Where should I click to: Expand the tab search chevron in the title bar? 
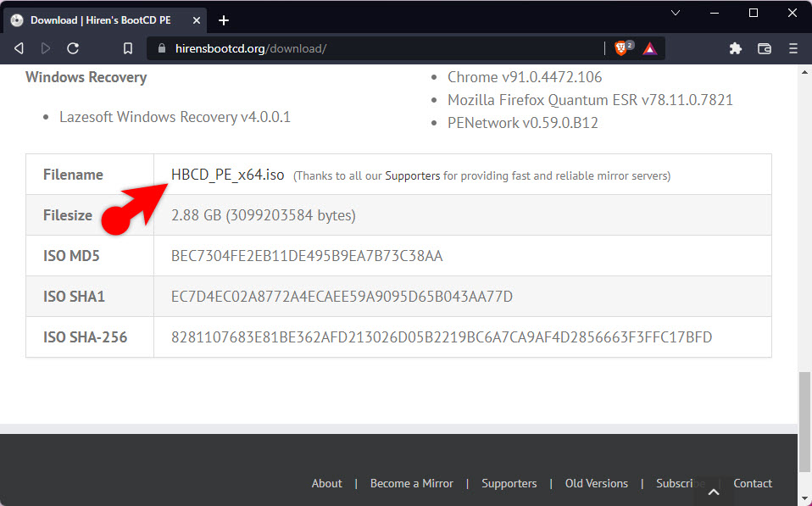tap(676, 13)
